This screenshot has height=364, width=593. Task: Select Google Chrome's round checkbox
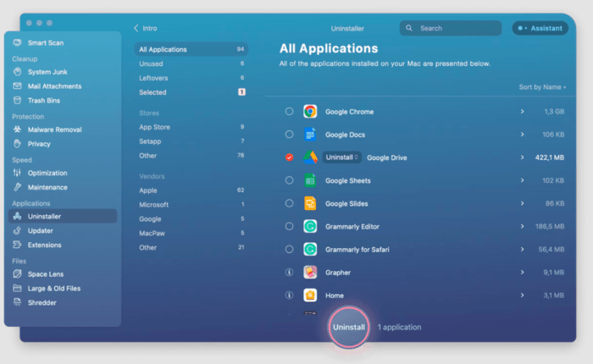290,112
